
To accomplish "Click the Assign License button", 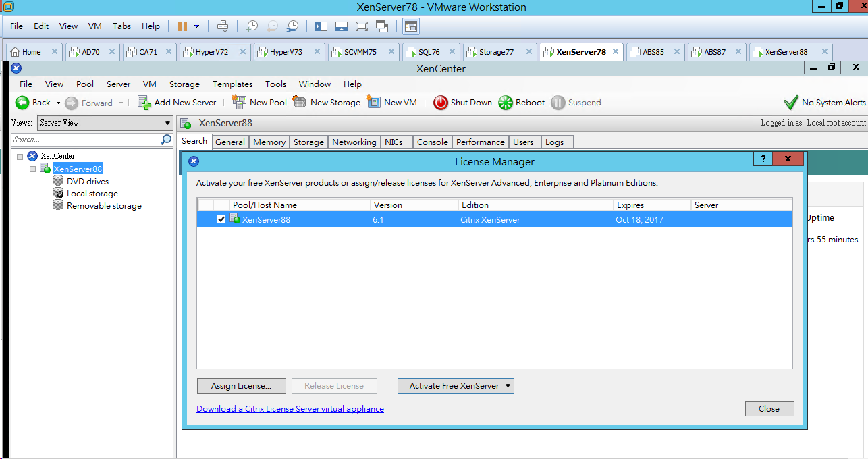I will coord(241,386).
